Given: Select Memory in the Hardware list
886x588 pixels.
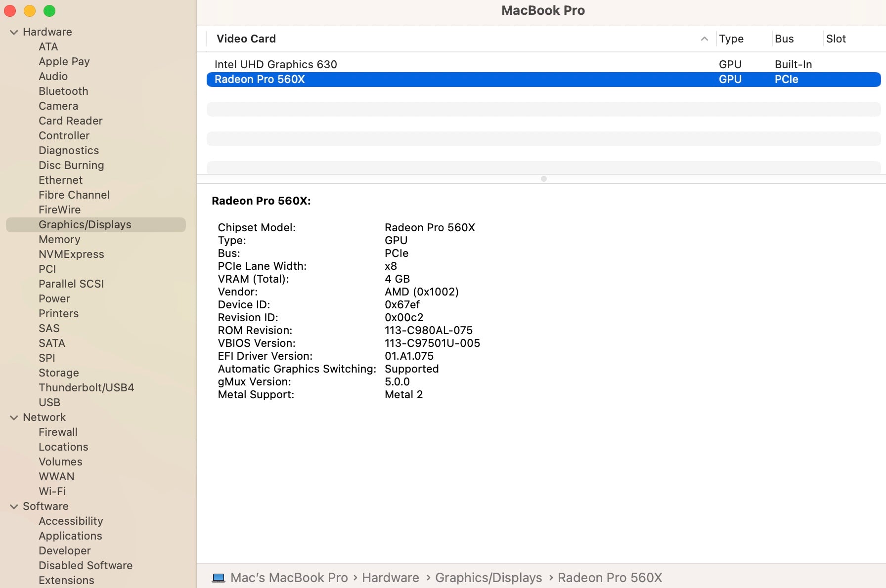Looking at the screenshot, I should tap(59, 240).
